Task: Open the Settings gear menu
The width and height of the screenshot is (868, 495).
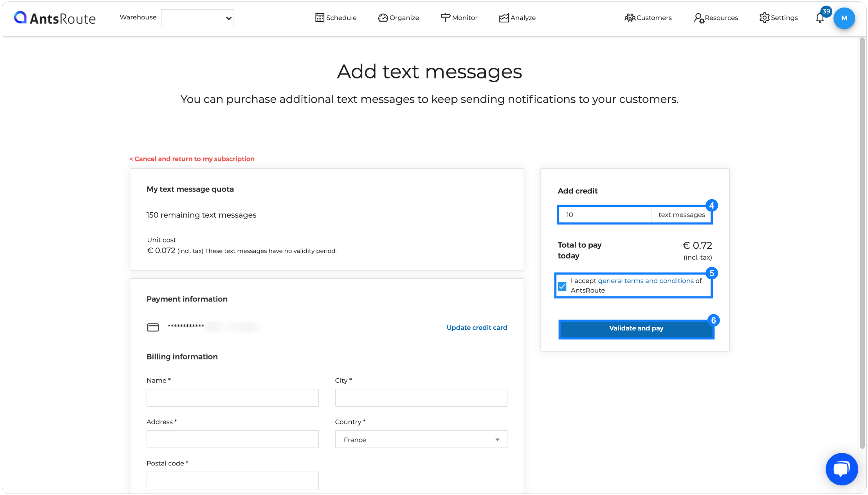Action: (778, 18)
